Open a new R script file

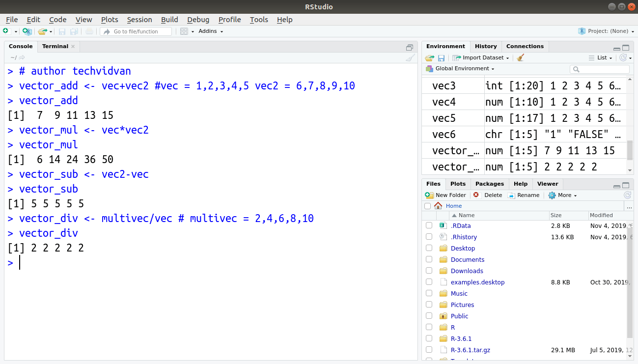coord(7,30)
